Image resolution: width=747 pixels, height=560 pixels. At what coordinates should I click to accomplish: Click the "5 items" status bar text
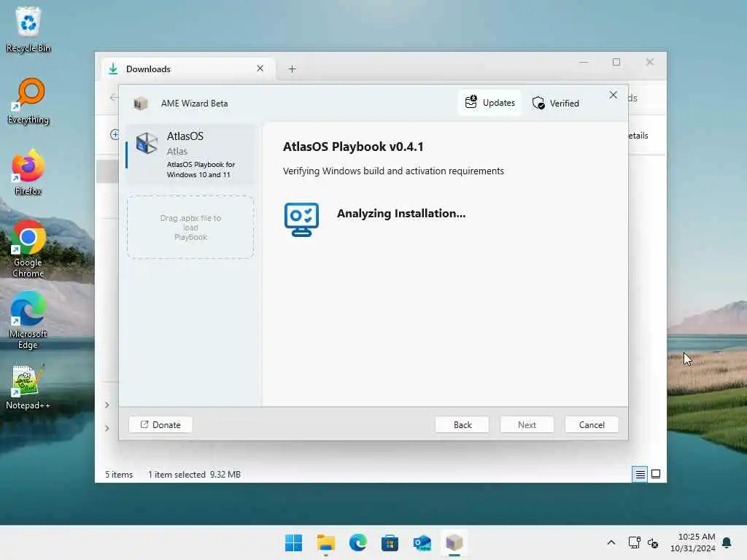[x=119, y=475]
